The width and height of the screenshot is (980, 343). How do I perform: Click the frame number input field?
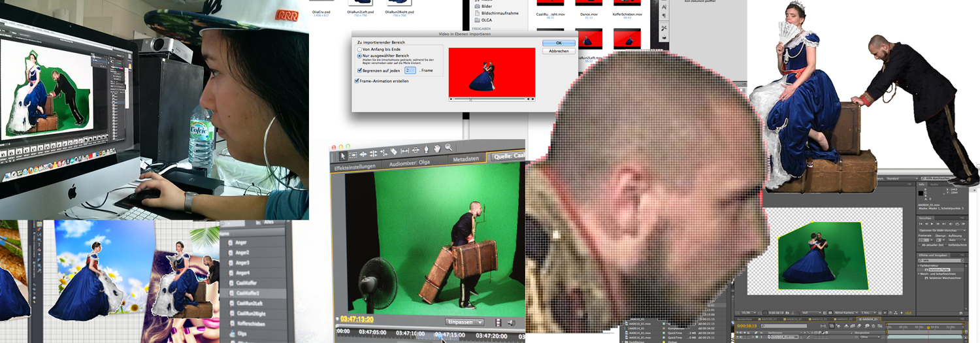(x=410, y=70)
